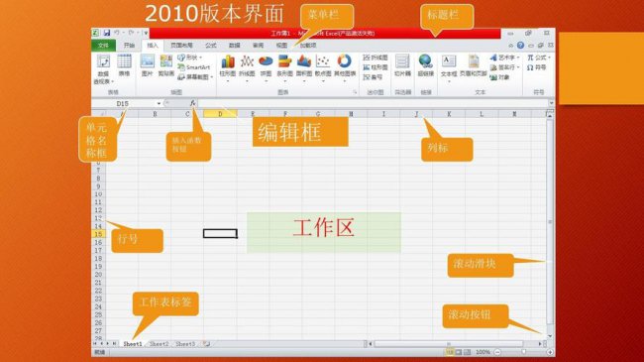Click the zoom slider handle
Image resolution: width=644 pixels, height=362 pixels.
tap(524, 352)
